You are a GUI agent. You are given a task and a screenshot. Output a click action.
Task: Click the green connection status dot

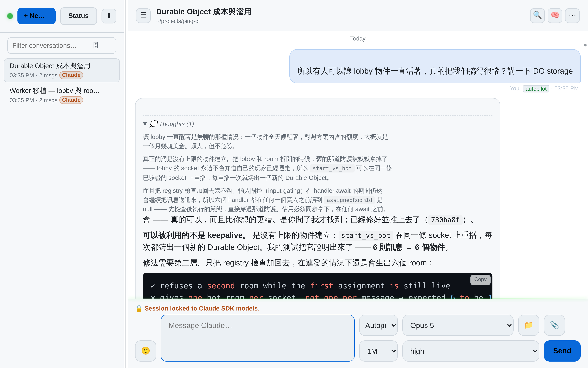[x=10, y=16]
